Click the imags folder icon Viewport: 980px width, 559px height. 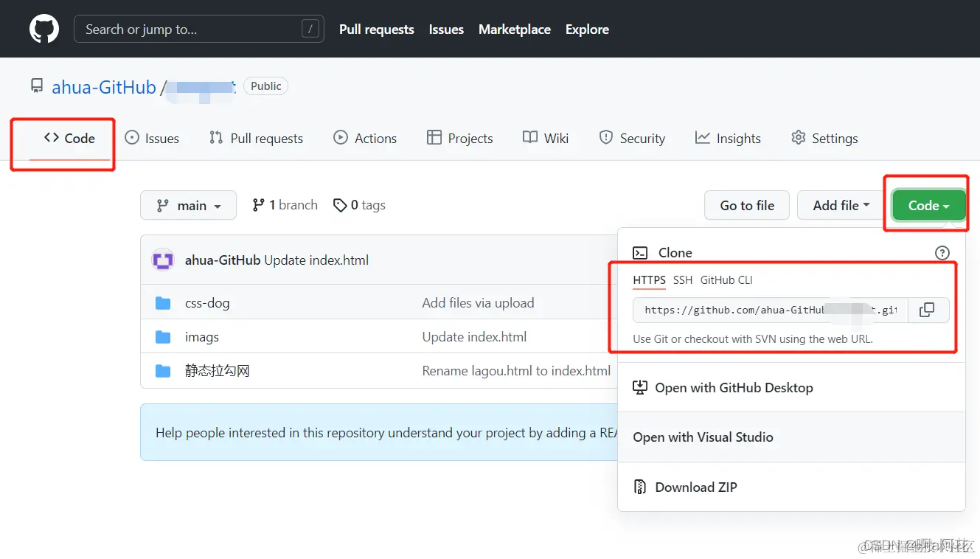click(163, 337)
